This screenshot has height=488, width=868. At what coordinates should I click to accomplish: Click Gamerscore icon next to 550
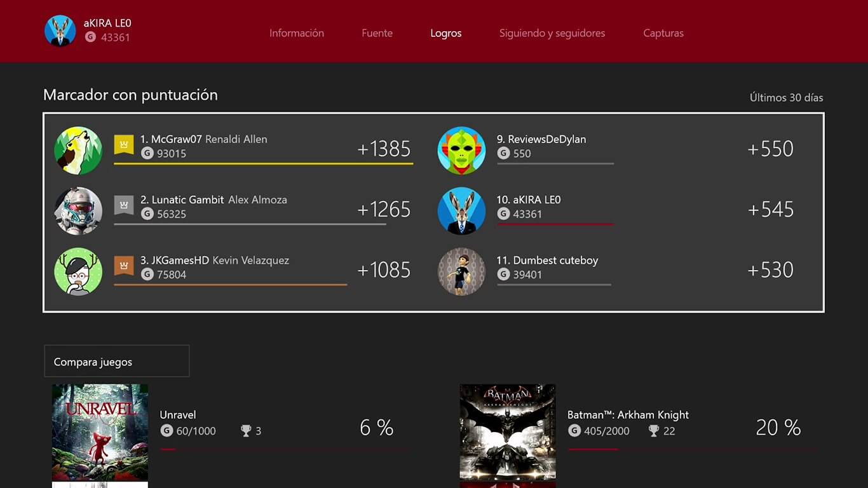pyautogui.click(x=504, y=153)
